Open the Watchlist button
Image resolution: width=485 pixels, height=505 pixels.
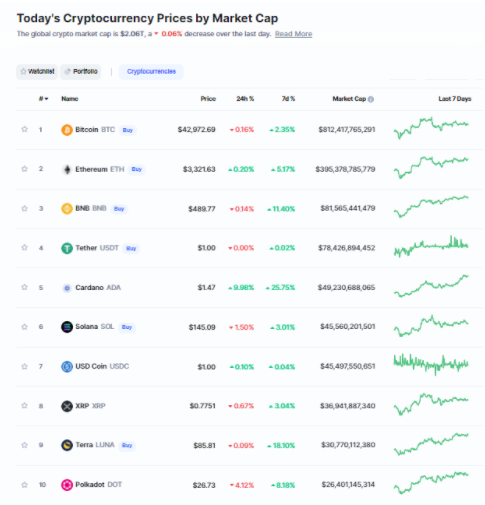(x=37, y=72)
